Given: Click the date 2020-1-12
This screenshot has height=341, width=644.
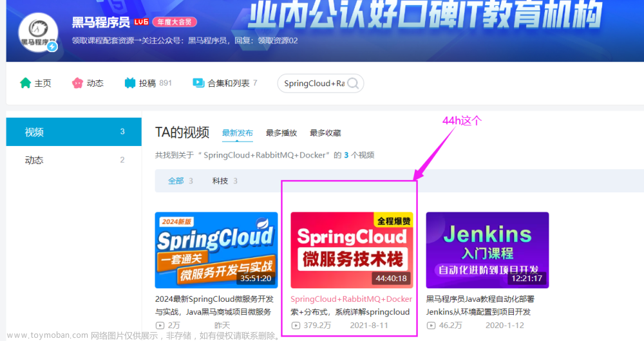Looking at the screenshot, I should (505, 326).
